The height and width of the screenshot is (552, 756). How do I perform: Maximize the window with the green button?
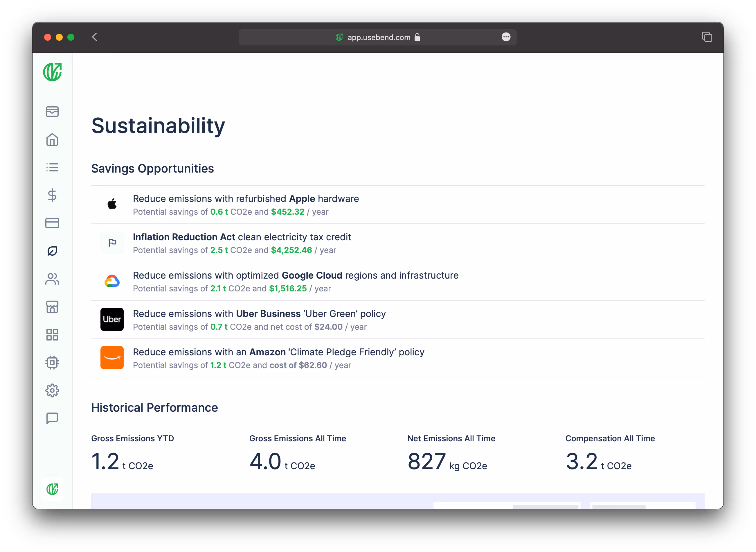(x=71, y=37)
